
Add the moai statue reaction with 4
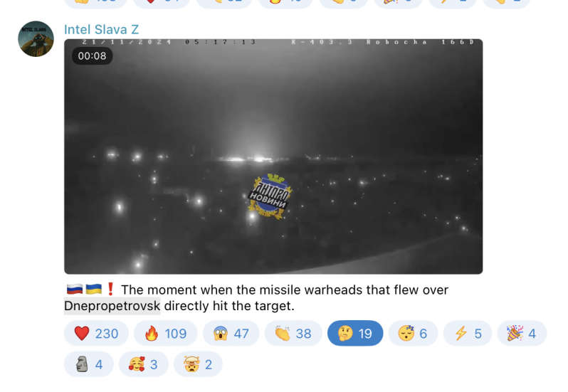tap(89, 364)
